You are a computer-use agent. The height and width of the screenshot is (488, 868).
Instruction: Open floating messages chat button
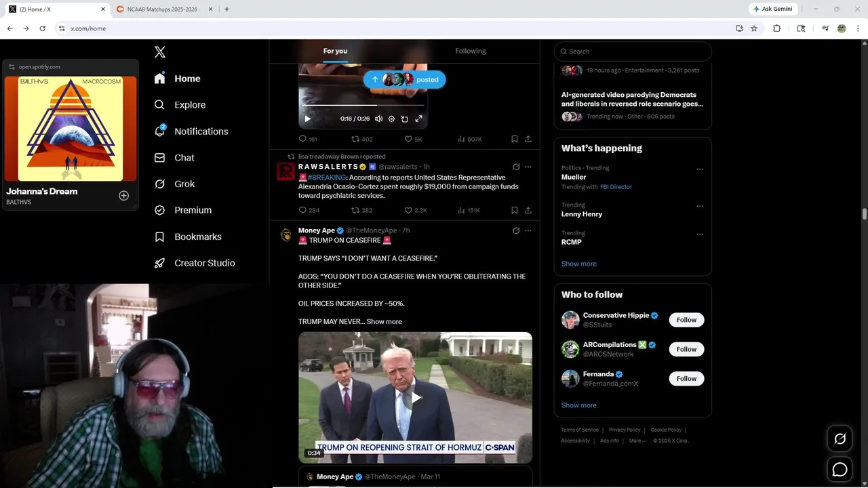840,469
